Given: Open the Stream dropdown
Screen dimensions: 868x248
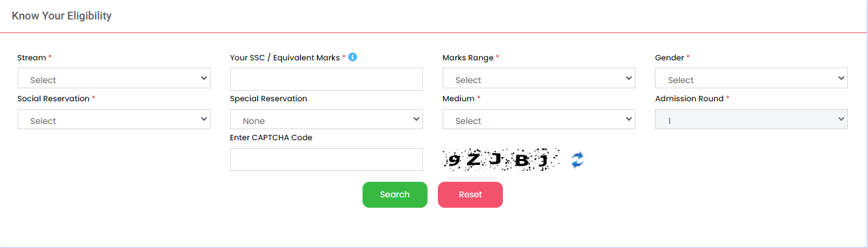Looking at the screenshot, I should click(114, 79).
